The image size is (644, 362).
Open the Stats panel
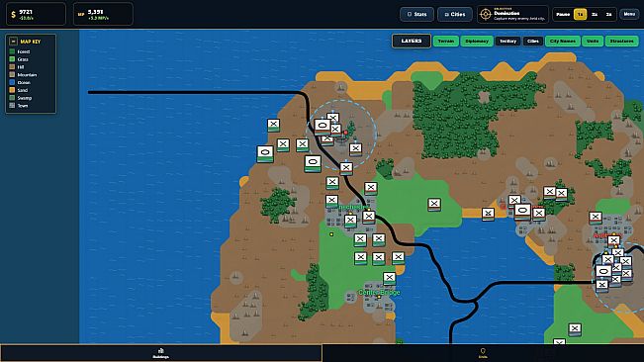pos(416,15)
